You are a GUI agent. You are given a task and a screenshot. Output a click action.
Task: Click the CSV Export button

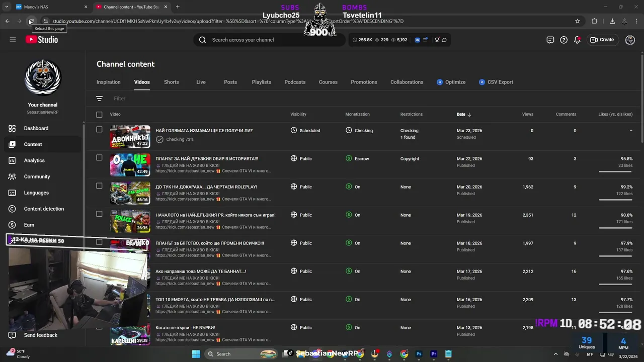point(496,82)
